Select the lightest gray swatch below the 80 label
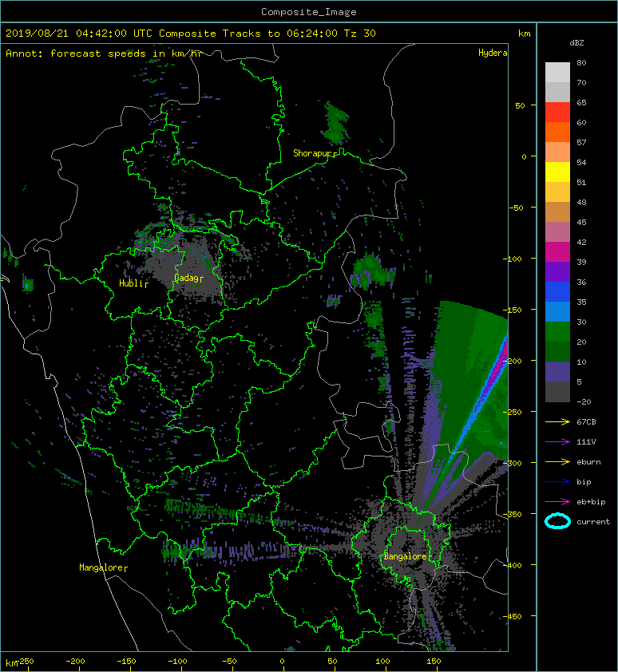The image size is (618, 672). pyautogui.click(x=557, y=73)
